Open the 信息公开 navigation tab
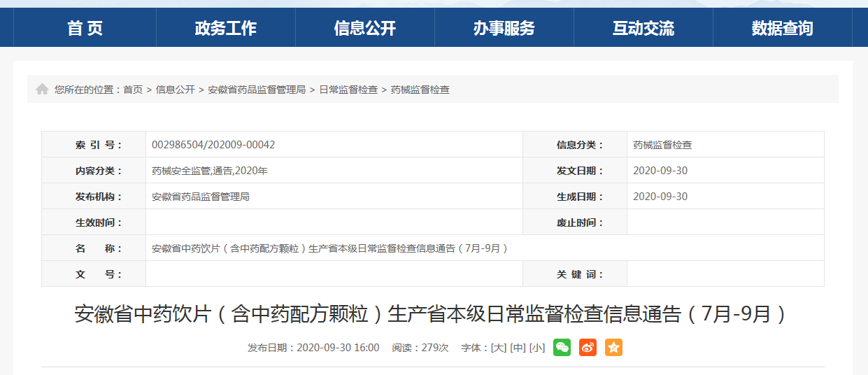 coord(365,28)
